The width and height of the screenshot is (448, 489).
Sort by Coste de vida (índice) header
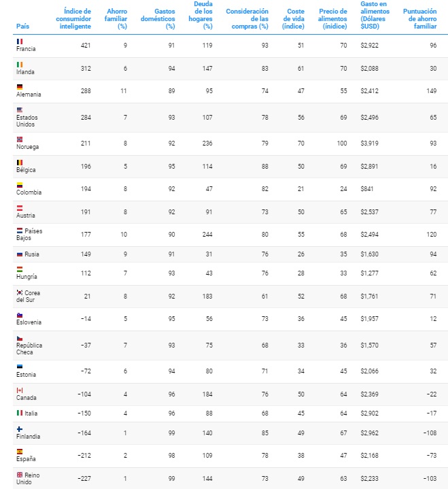pos(293,19)
